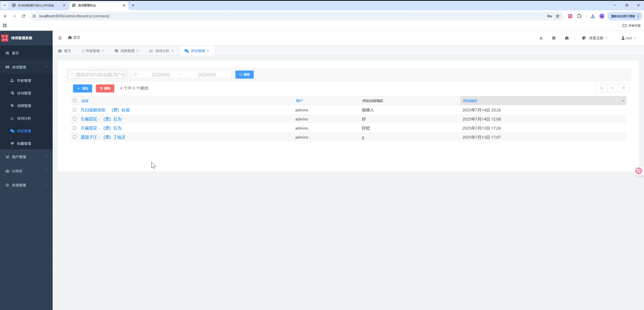
Task: Close the 作者管理 tab
Action: [x=103, y=51]
